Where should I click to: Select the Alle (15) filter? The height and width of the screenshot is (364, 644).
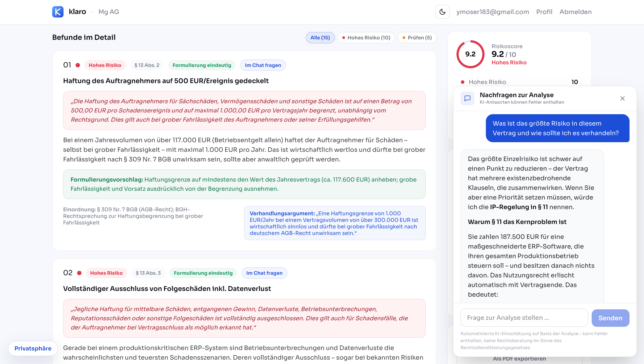(x=320, y=37)
